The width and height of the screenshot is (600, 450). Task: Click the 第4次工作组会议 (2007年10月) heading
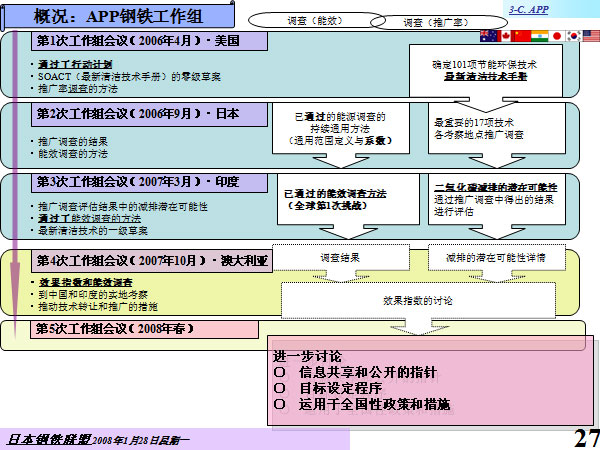pos(150,260)
